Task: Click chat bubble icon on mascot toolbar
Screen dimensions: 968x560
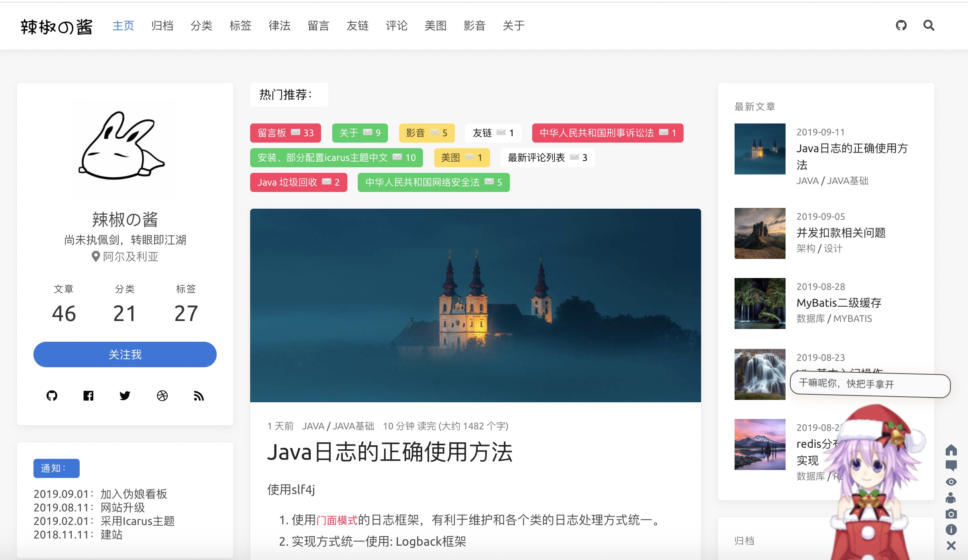Action: (951, 466)
